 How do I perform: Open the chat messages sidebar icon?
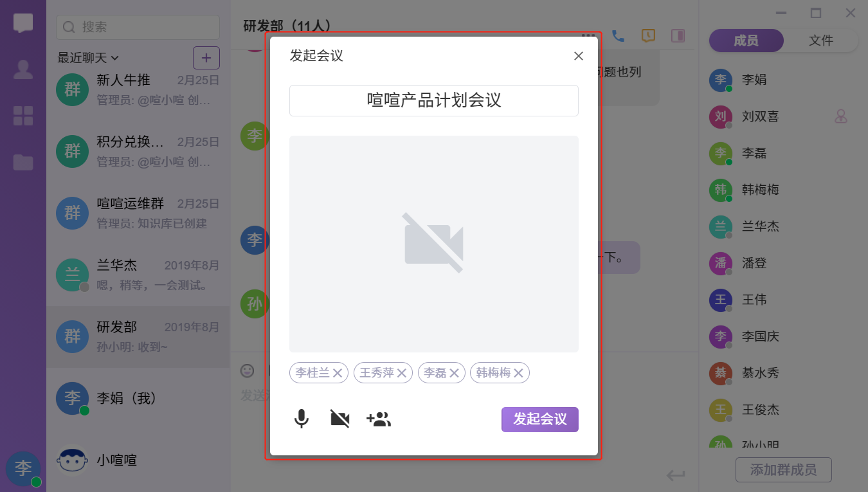point(23,24)
